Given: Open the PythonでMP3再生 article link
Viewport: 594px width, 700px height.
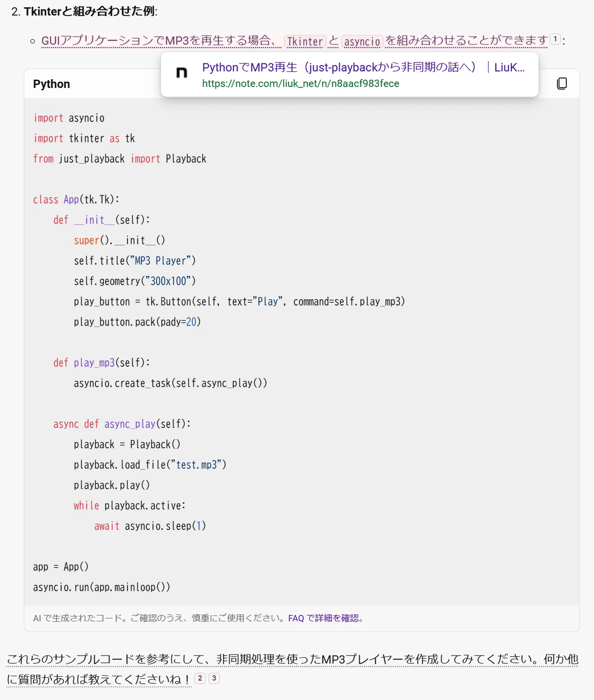Looking at the screenshot, I should click(363, 68).
